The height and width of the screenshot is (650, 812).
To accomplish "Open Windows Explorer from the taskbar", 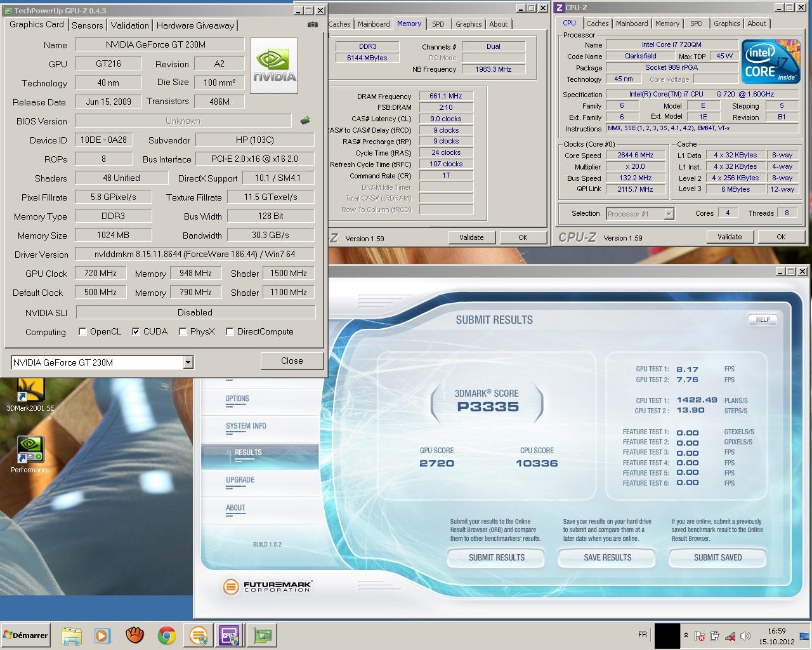I will pos(72,635).
